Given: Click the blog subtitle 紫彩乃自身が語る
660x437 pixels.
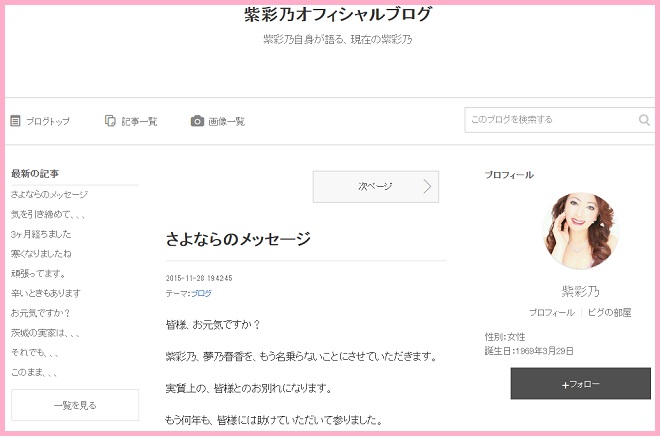Looking at the screenshot, I should [x=338, y=39].
